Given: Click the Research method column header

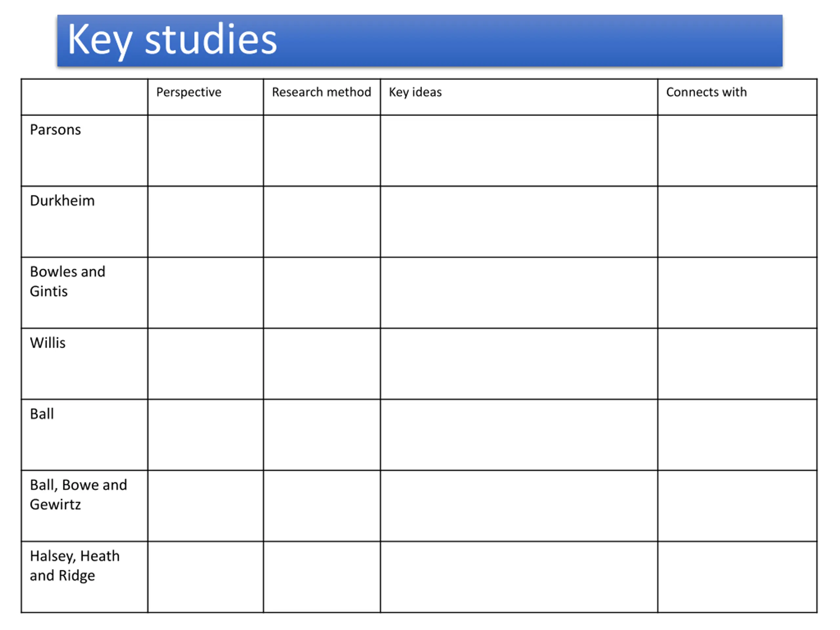Looking at the screenshot, I should coord(321,92).
